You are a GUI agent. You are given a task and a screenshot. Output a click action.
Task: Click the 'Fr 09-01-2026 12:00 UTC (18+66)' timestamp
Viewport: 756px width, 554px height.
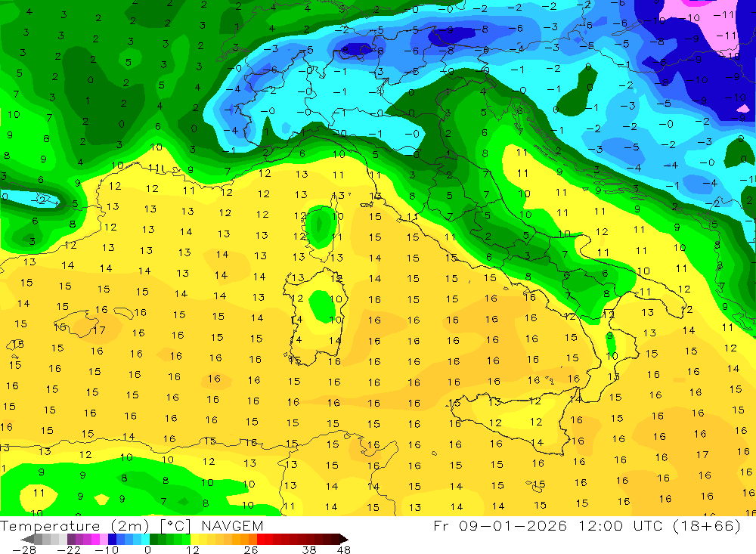coord(587,525)
